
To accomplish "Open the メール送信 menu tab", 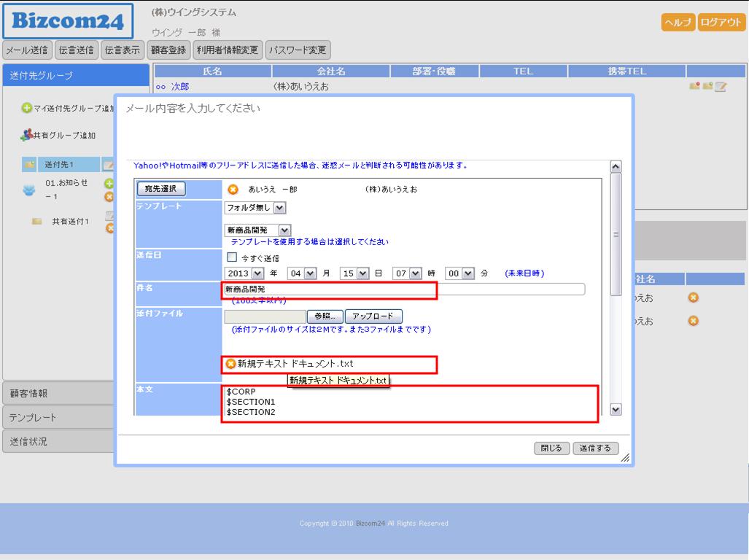I will tap(27, 50).
